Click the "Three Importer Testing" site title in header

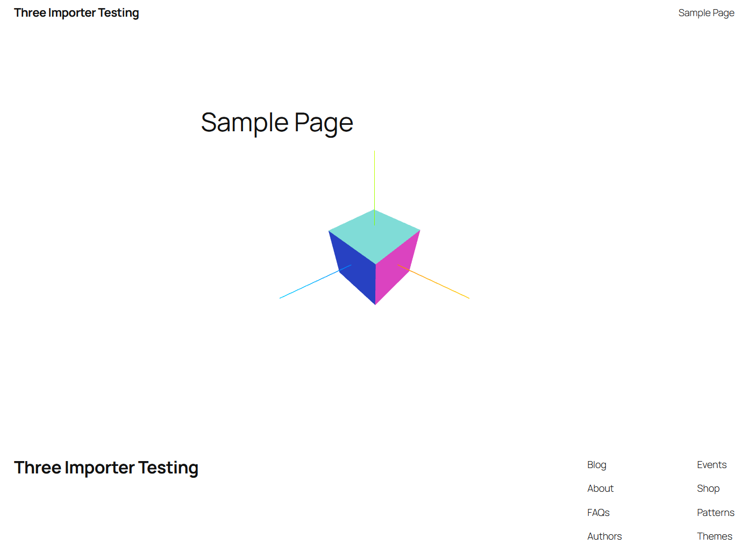[x=76, y=12]
